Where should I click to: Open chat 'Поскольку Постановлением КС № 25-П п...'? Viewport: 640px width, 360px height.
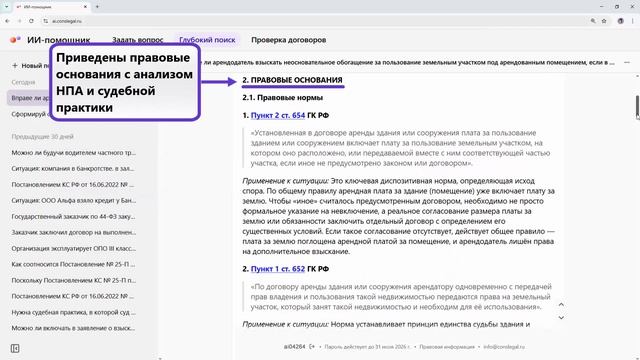[x=74, y=280]
